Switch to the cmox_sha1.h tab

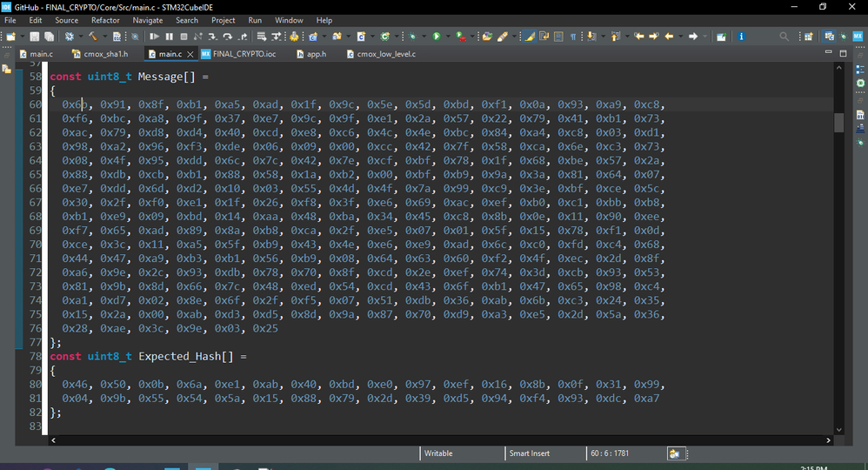pyautogui.click(x=100, y=54)
